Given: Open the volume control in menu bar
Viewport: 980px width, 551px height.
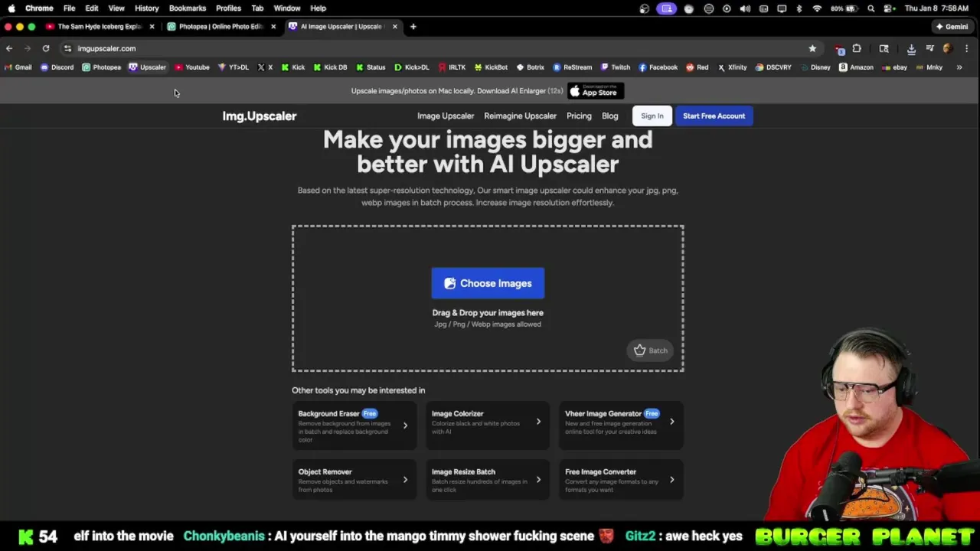Looking at the screenshot, I should coord(745,8).
